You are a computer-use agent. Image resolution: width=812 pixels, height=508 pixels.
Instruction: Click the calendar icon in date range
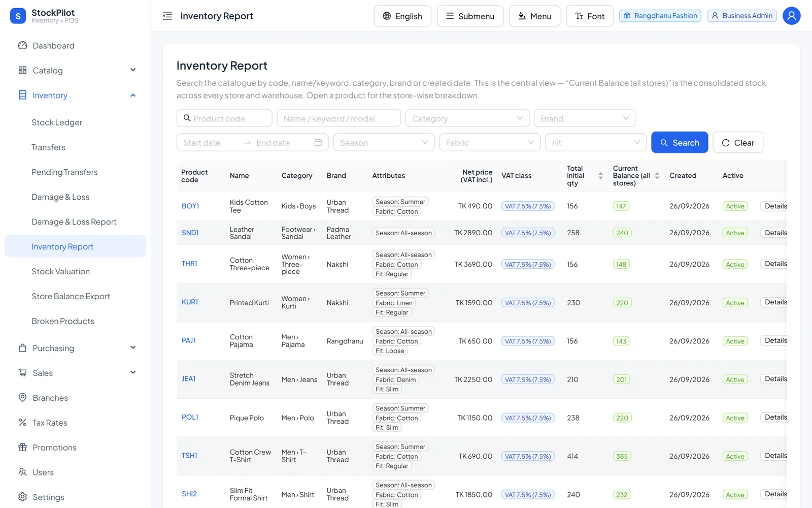point(318,142)
